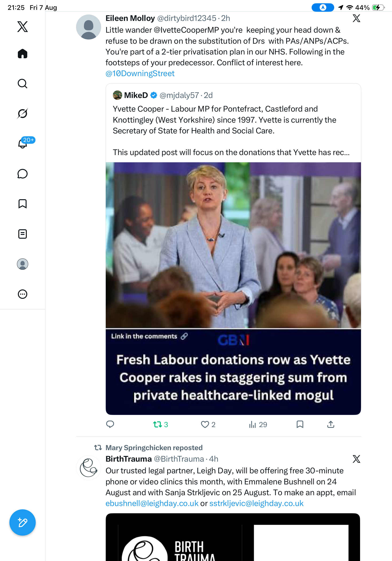Viewport: 392px width, 561px height.
Task: Open the Yvette Cooper GBN article image
Action: 233,288
